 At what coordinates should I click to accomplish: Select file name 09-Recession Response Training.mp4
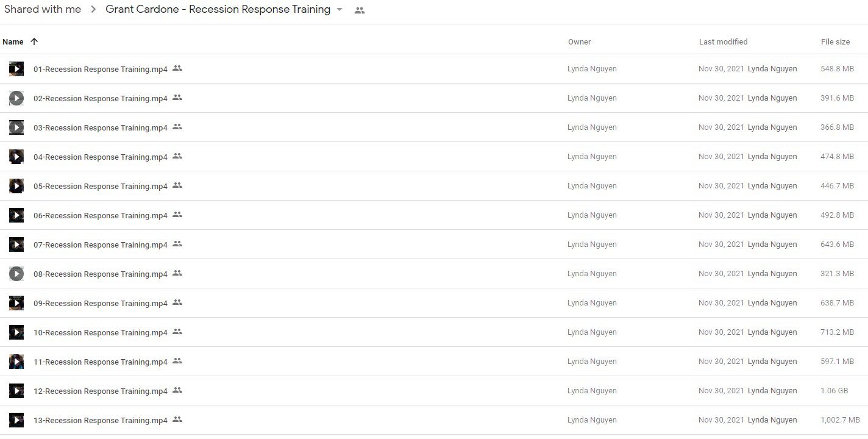click(x=101, y=304)
